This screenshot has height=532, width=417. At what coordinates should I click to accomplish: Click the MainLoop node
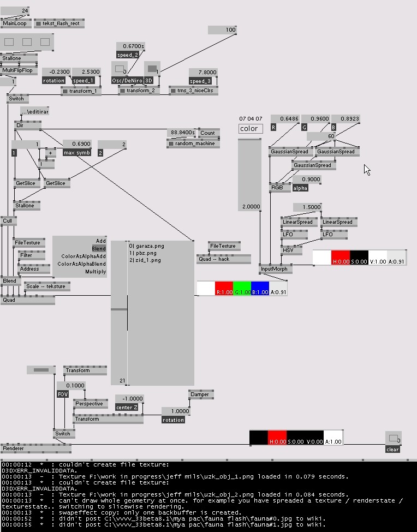coord(15,23)
